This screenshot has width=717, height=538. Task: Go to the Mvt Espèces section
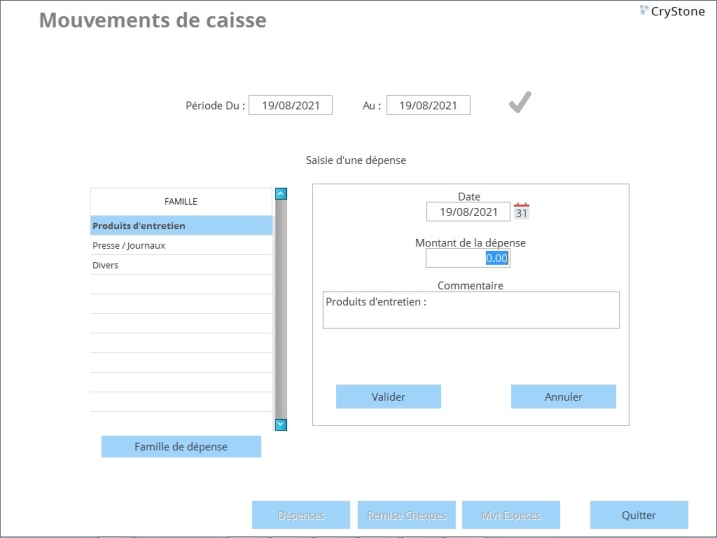coord(510,515)
